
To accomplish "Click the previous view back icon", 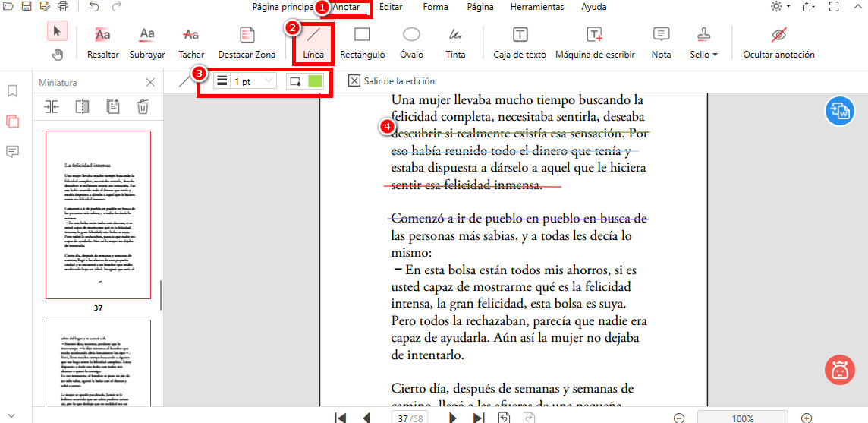I will 504,418.
